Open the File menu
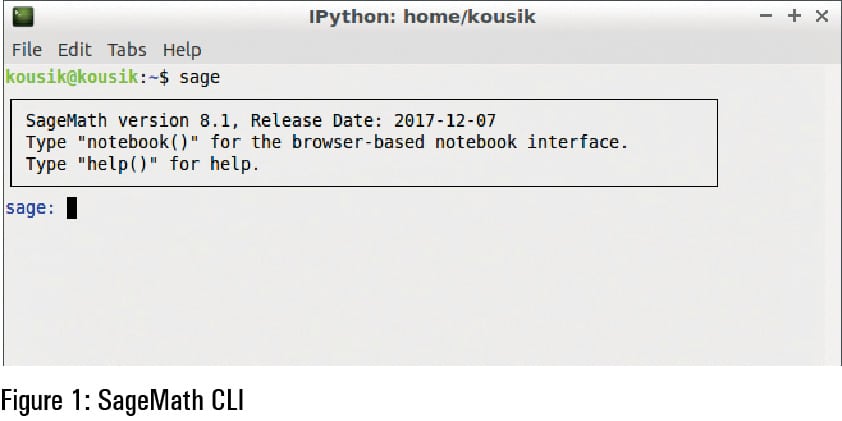 (x=27, y=49)
